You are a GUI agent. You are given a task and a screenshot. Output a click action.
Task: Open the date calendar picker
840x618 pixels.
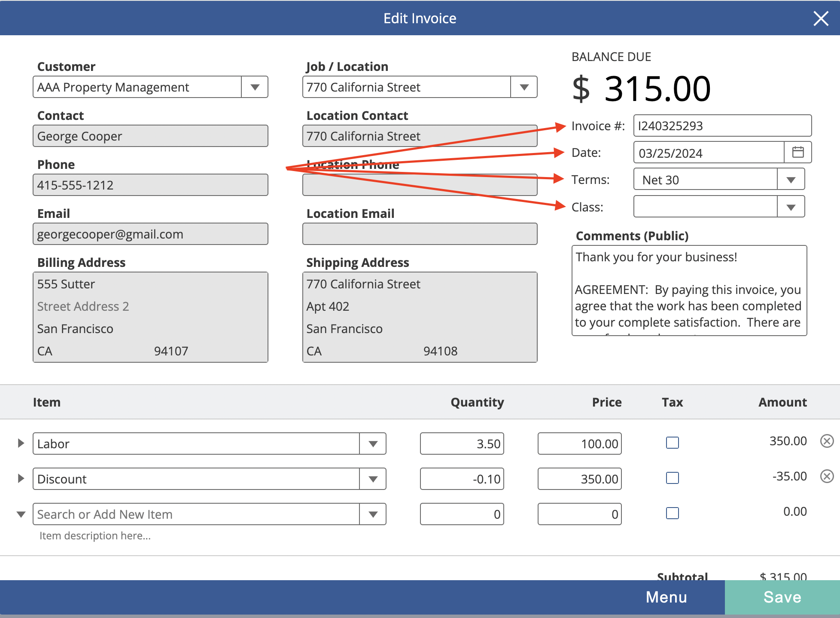click(798, 153)
